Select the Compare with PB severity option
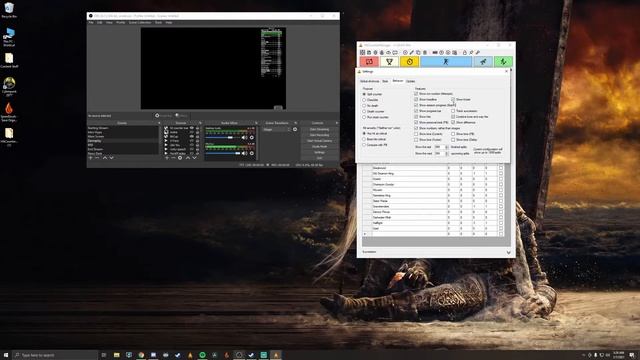This screenshot has width=640, height=360. [364, 145]
